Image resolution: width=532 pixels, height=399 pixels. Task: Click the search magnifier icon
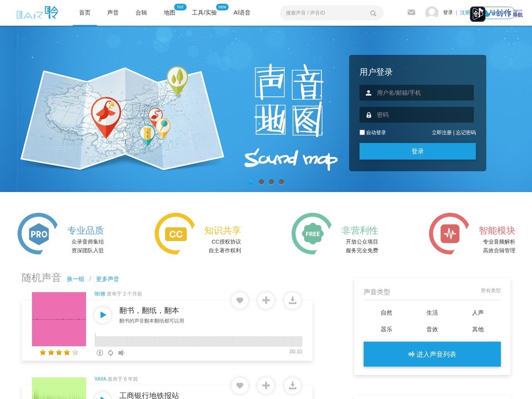373,13
